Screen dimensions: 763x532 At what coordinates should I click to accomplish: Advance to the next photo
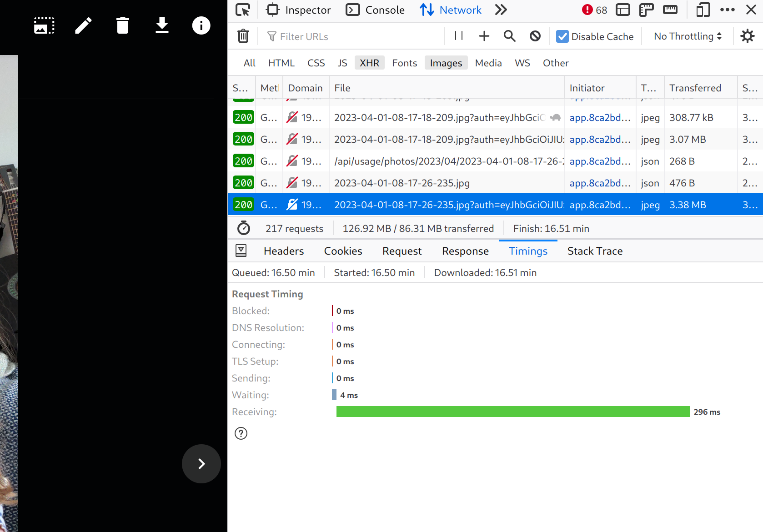pyautogui.click(x=201, y=464)
